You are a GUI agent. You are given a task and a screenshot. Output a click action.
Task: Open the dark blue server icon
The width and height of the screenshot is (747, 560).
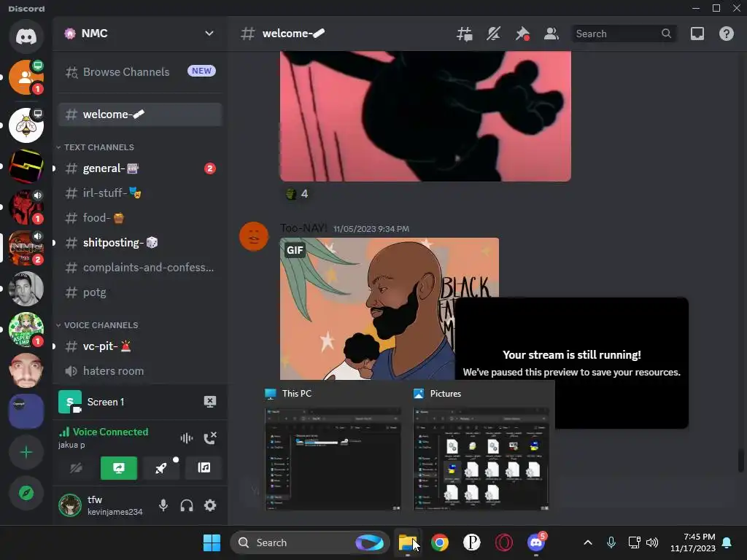[26, 411]
